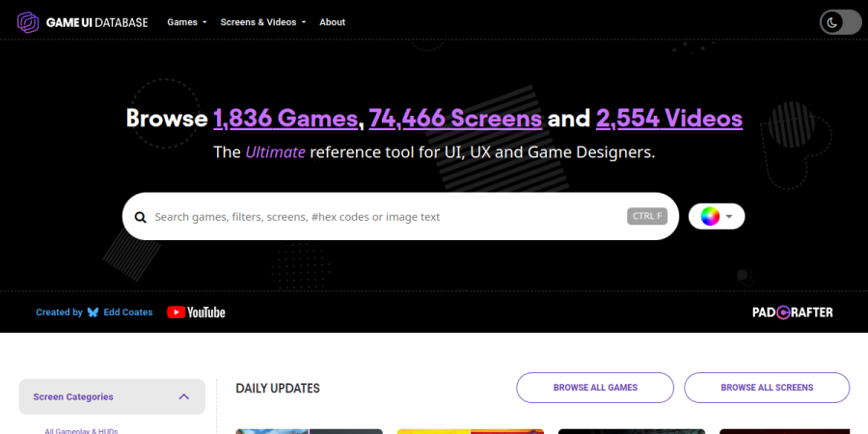Open the Edd Coates creator link
The image size is (868, 434).
pos(128,312)
